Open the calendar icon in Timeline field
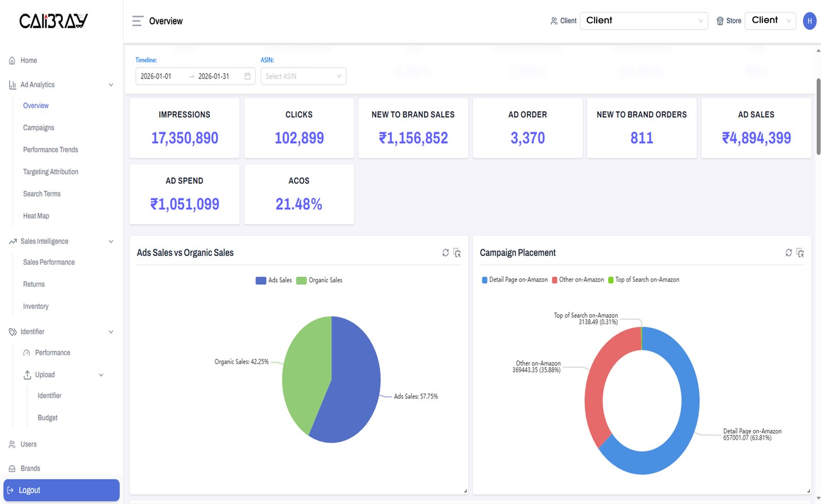This screenshot has width=821, height=504. pos(247,76)
